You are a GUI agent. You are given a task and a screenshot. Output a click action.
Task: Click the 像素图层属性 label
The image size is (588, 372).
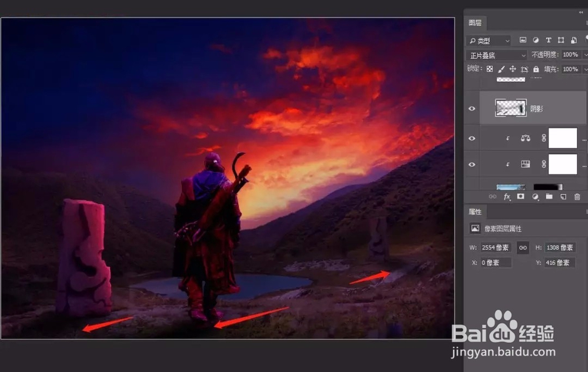point(503,229)
